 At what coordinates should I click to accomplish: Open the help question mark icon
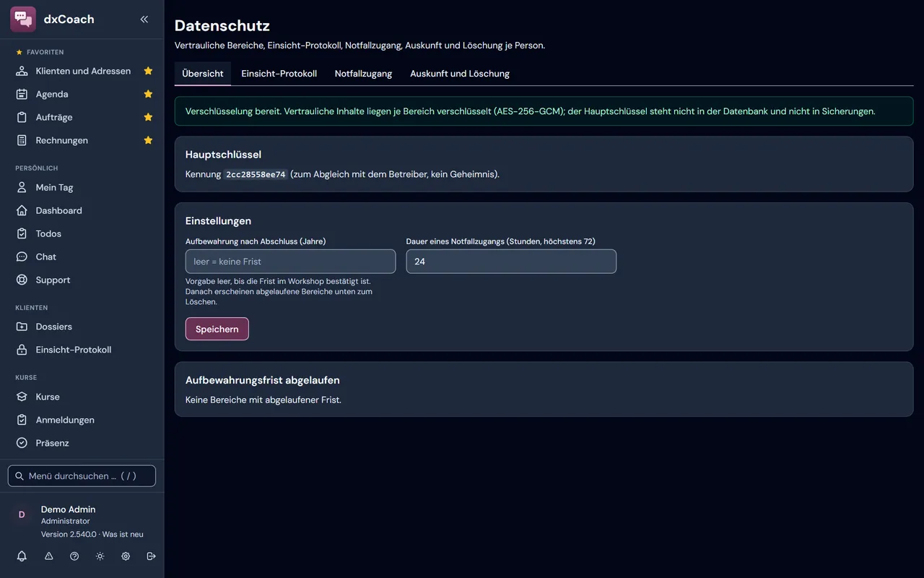pyautogui.click(x=74, y=556)
